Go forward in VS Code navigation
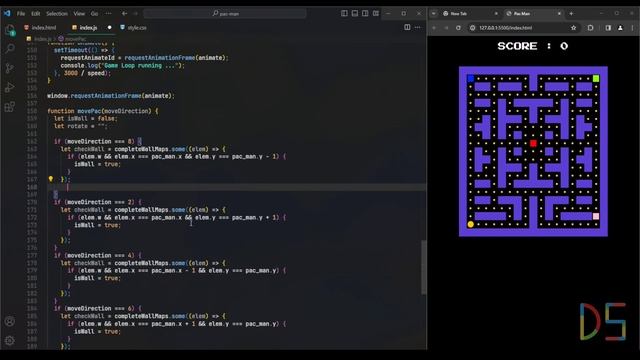 tap(136, 13)
